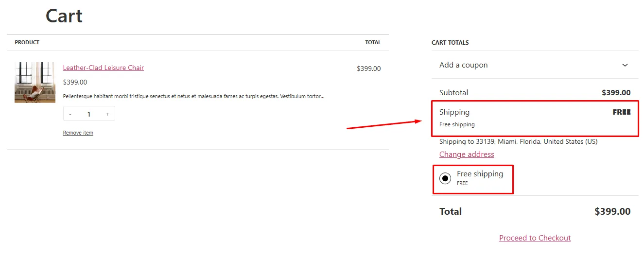
Task: Click the Pellentesque product description text
Action: tap(194, 97)
